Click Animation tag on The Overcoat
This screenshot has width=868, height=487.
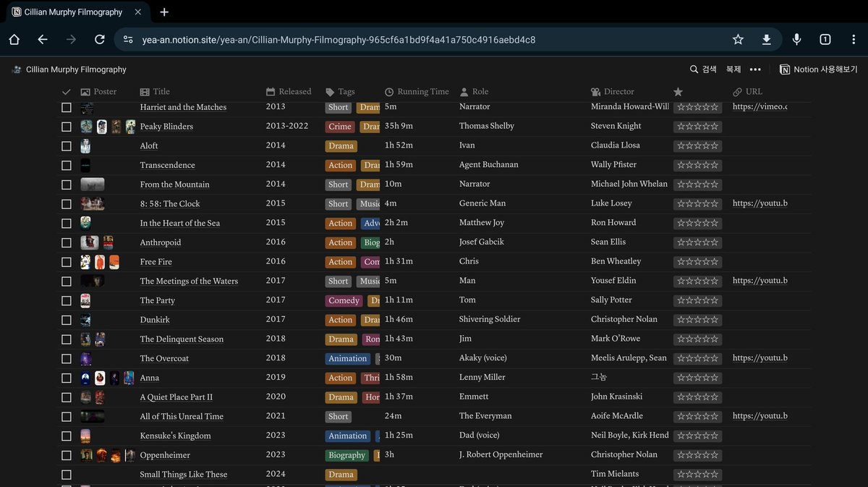point(348,358)
